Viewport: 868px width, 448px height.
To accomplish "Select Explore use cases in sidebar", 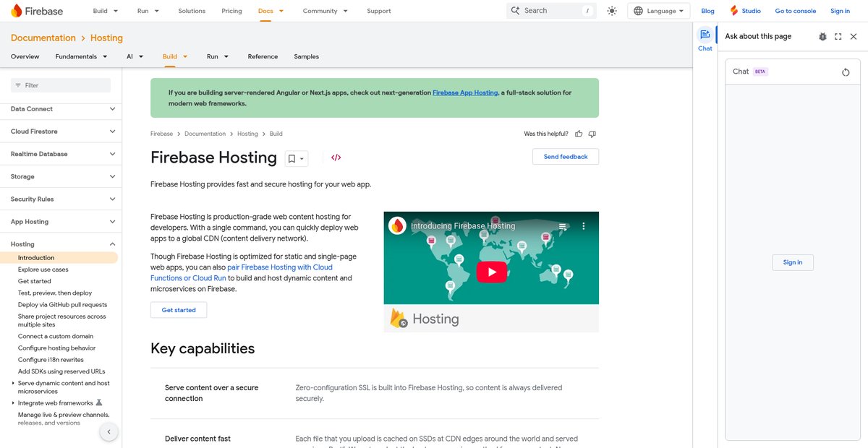I will 43,270.
